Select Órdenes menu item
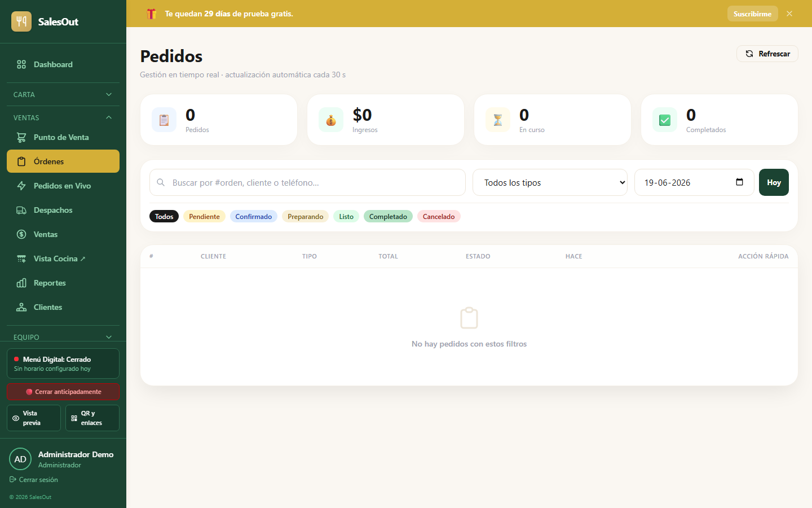Screen dimensions: 812x508 (63, 161)
